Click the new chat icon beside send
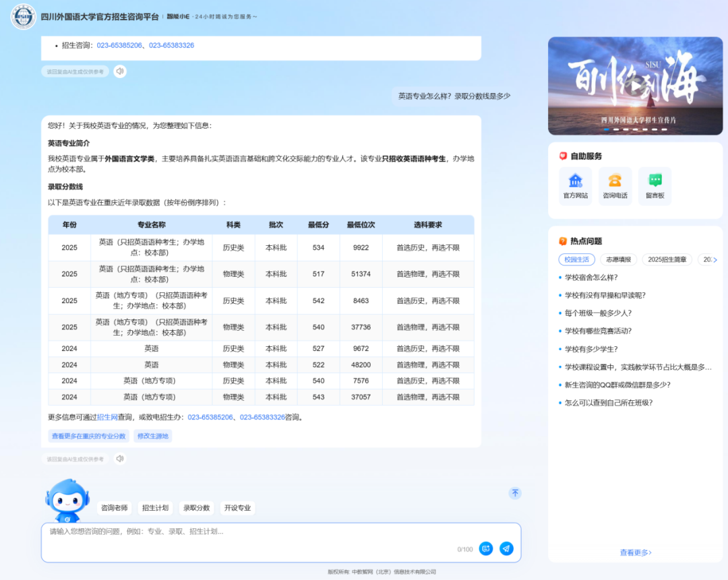The width and height of the screenshot is (728, 580). click(485, 549)
